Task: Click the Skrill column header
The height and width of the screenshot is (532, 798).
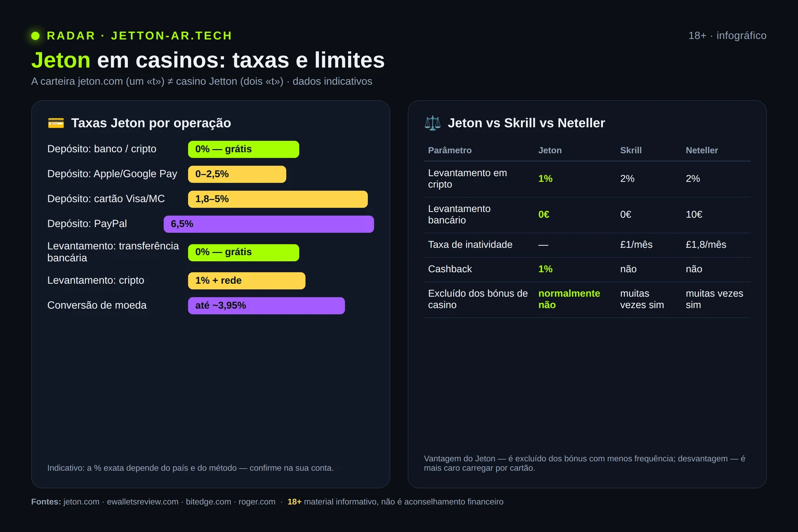Action: click(x=631, y=151)
